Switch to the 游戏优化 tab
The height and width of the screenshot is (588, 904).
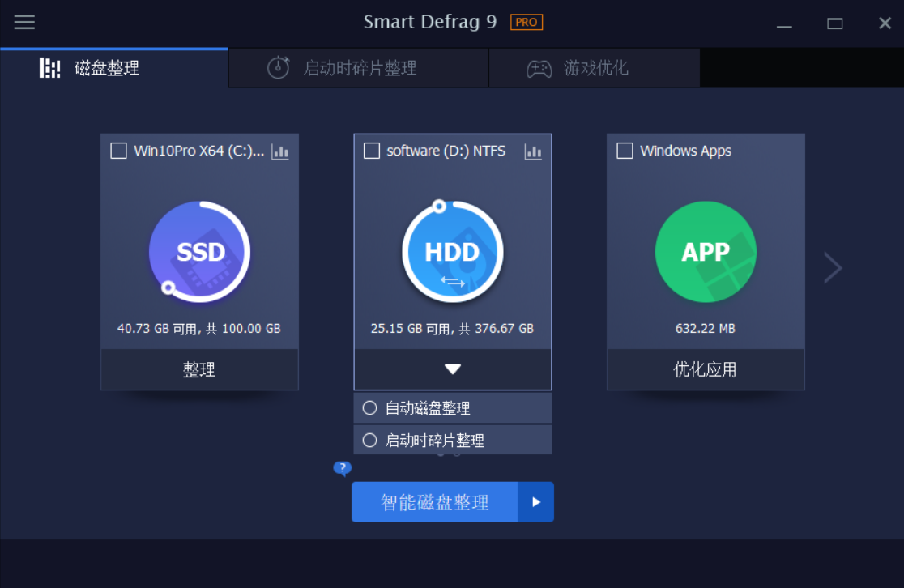[594, 68]
